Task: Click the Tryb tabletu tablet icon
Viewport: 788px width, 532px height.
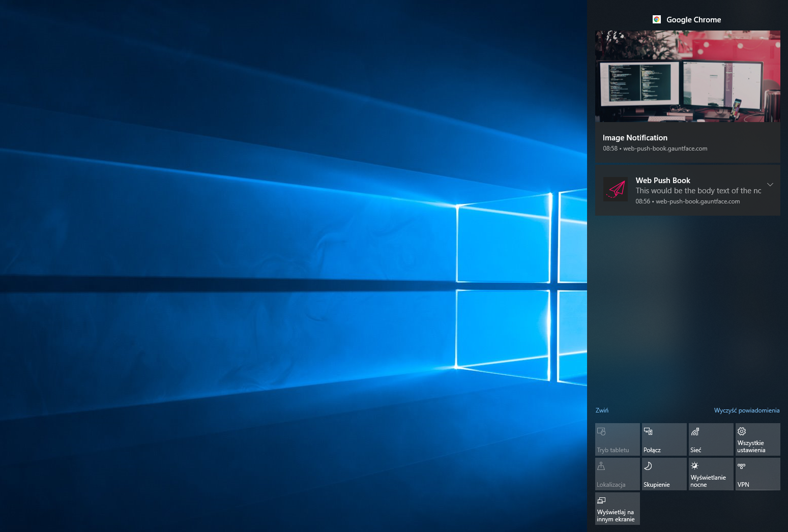Action: tap(601, 432)
